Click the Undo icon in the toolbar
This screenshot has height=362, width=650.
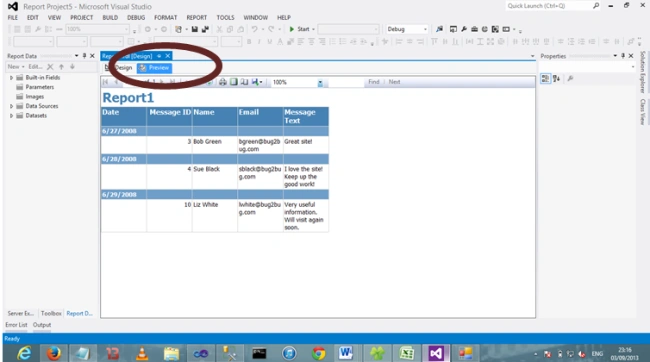click(x=254, y=29)
